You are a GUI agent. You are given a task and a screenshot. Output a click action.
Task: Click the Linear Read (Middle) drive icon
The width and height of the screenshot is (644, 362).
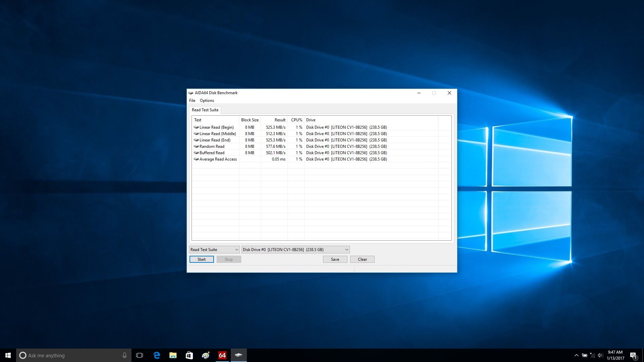click(x=196, y=133)
